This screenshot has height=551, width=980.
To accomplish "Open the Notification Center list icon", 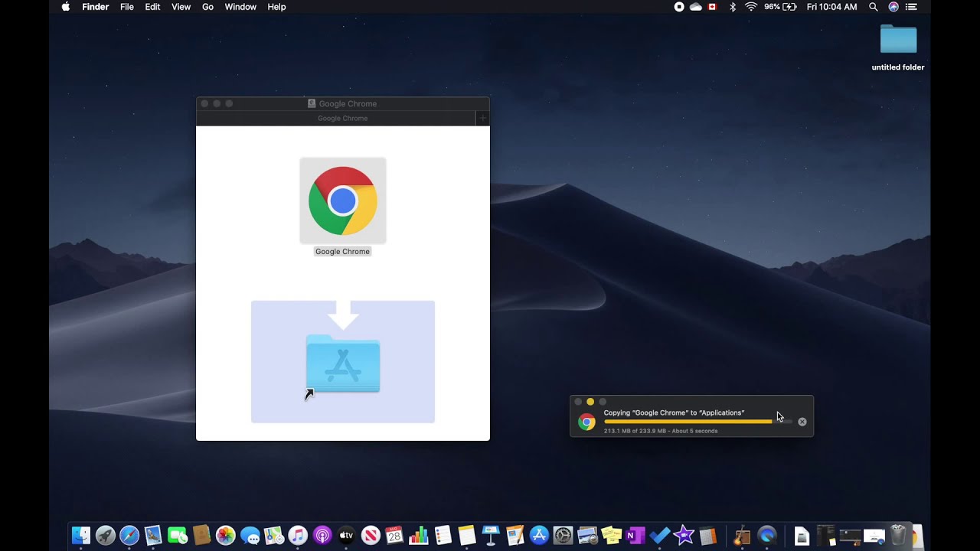I will [911, 7].
